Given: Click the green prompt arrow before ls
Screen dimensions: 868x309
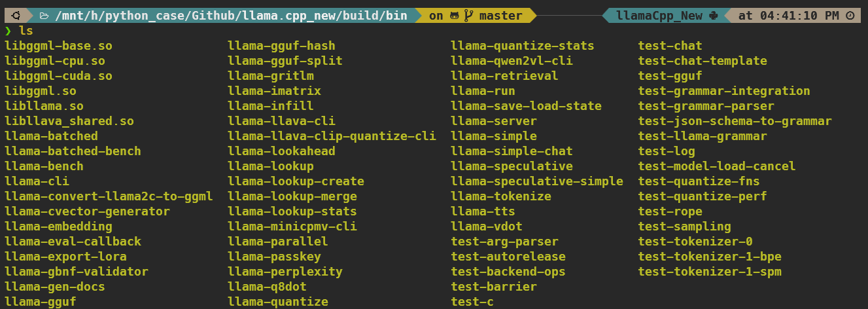Looking at the screenshot, I should 8,31.
